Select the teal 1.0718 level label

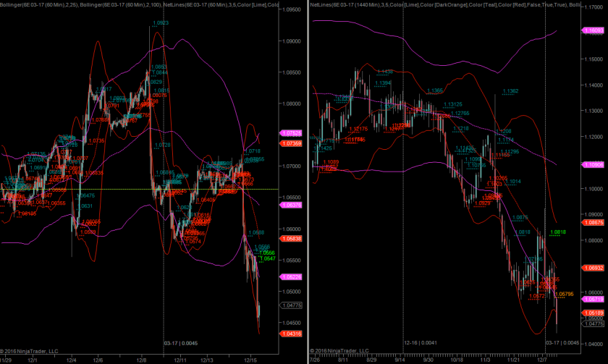tap(253, 151)
